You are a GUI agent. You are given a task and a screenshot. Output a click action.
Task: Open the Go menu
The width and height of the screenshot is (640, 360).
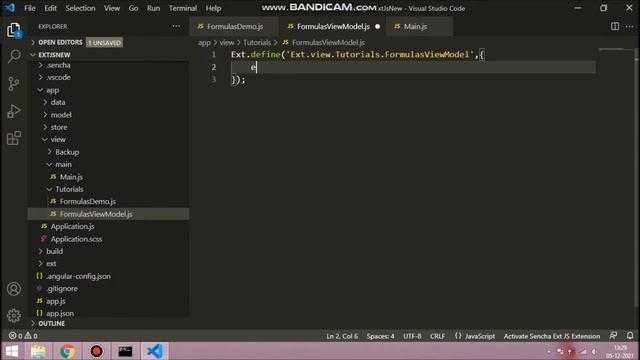133,8
